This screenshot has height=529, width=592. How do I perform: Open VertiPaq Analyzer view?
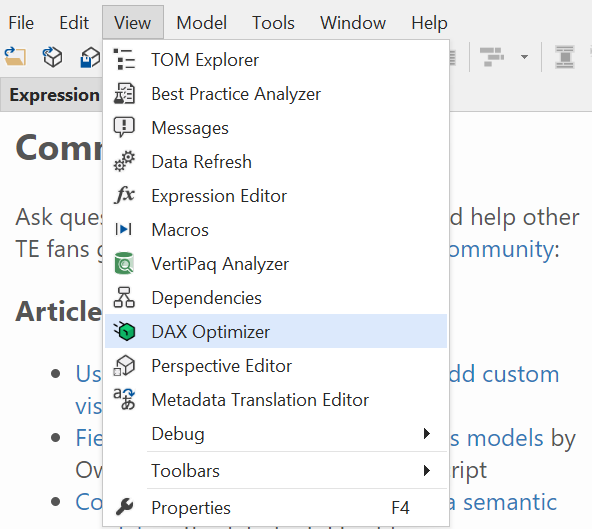[x=276, y=264]
